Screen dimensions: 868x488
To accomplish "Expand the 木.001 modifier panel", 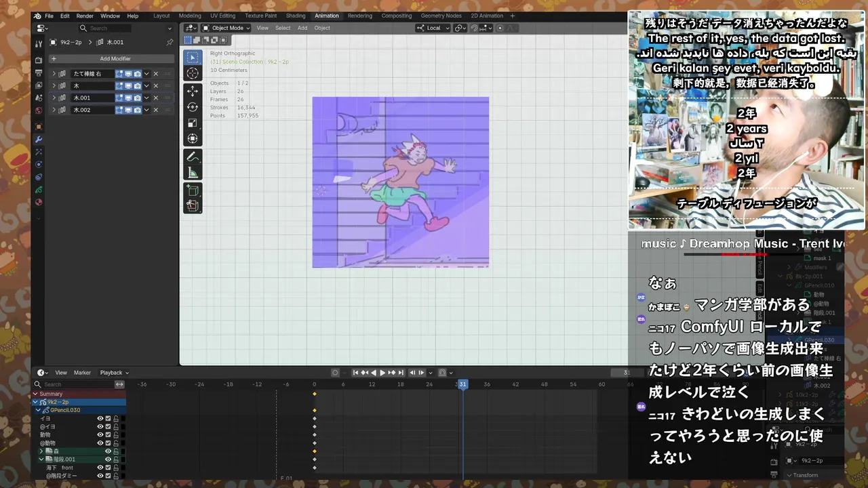I will (54, 98).
